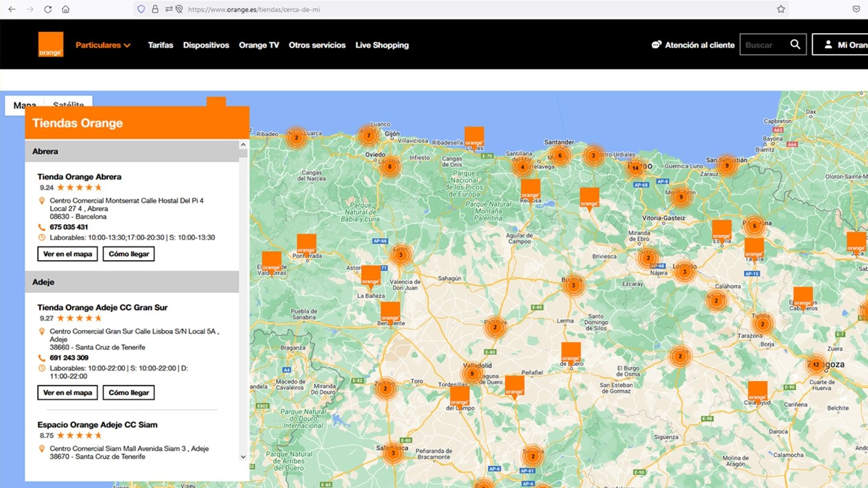
Task: Click the 7 stores cluster near Gijón
Action: (x=368, y=136)
